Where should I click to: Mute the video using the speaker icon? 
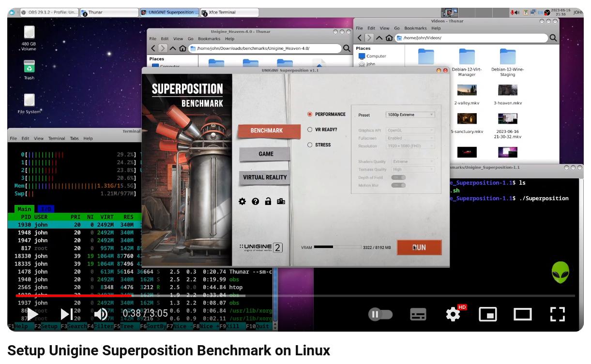pyautogui.click(x=101, y=314)
